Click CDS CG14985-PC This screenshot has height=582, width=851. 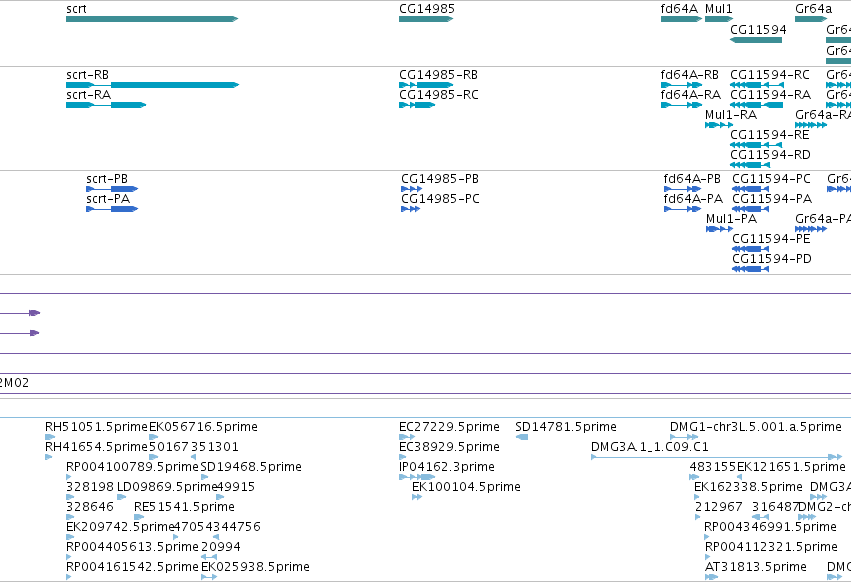(x=410, y=209)
